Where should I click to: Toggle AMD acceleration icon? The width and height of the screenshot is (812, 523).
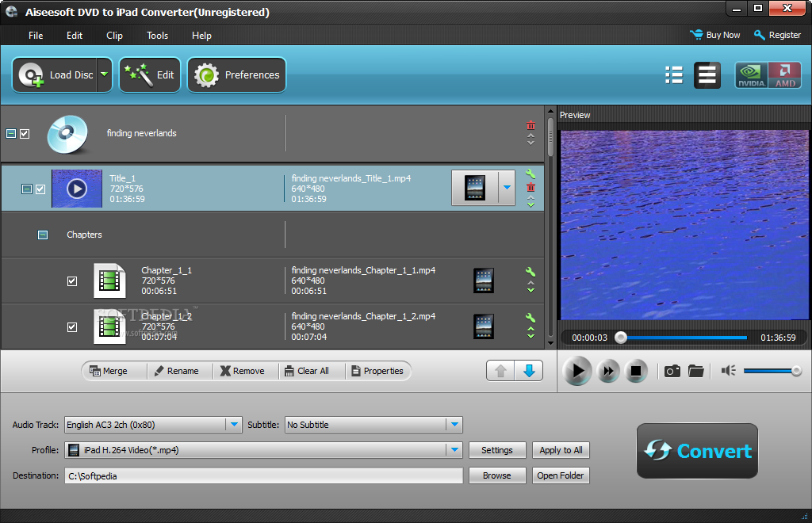coord(784,75)
